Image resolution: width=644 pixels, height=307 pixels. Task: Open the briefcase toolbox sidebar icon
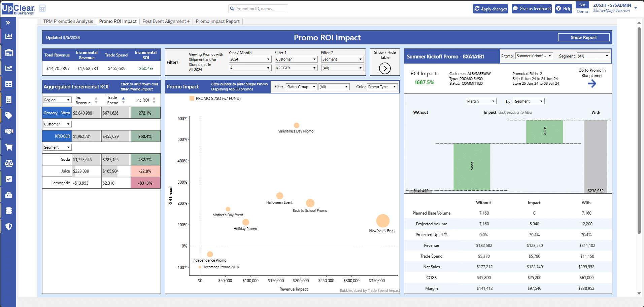(x=9, y=195)
